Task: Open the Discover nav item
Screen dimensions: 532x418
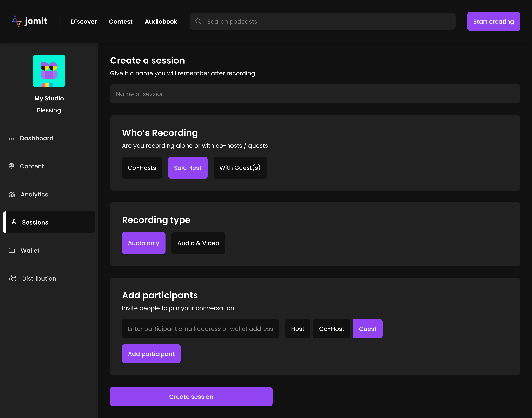Action: 84,22
